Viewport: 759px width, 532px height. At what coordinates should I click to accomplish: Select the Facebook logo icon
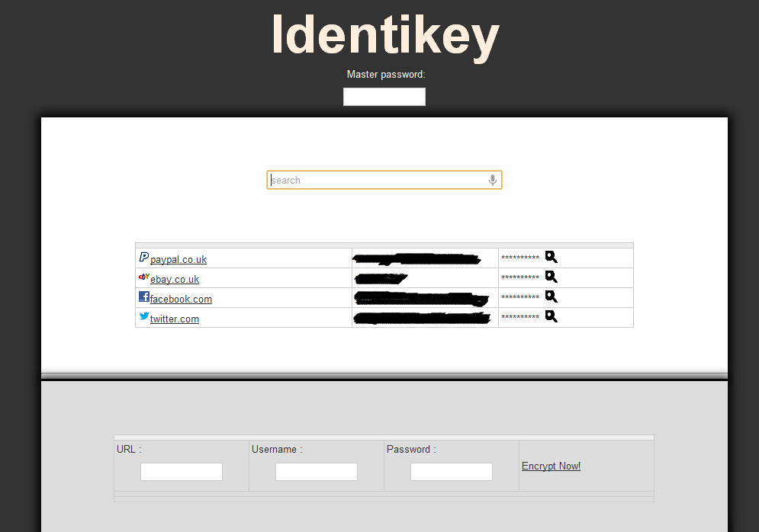tap(143, 297)
